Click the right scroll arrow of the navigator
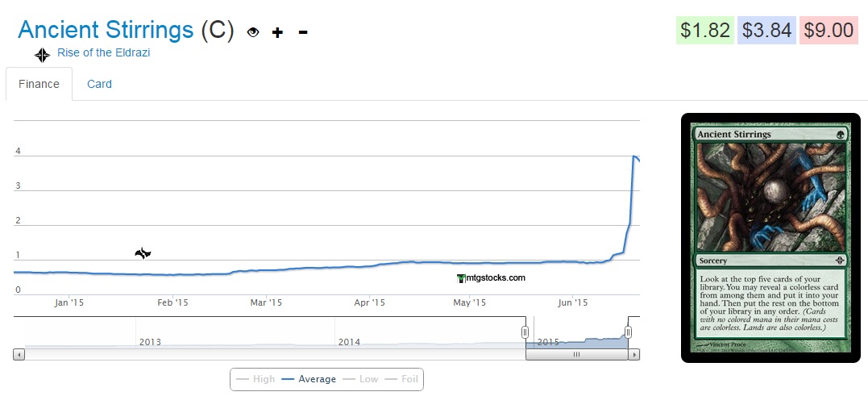868x396 pixels. pos(634,354)
